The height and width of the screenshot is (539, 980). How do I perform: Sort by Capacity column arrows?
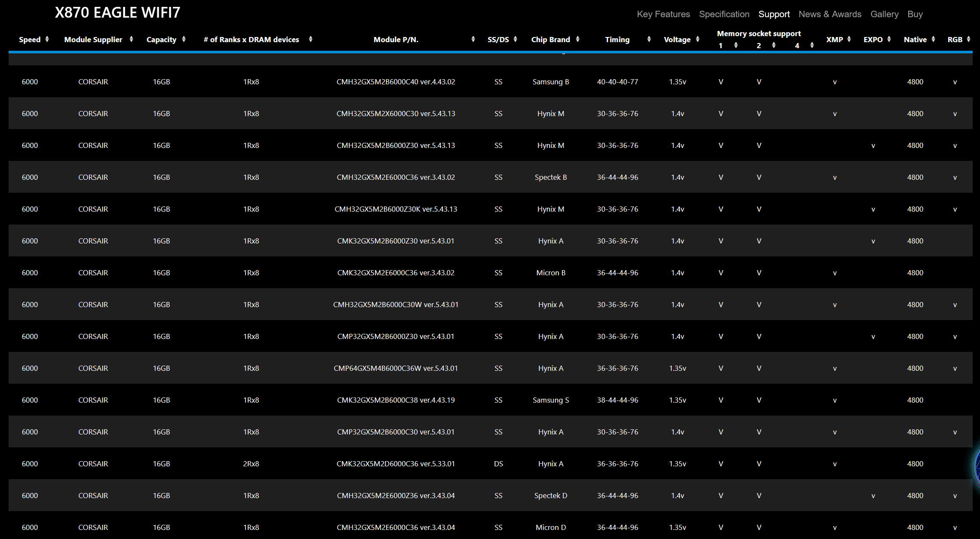184,39
